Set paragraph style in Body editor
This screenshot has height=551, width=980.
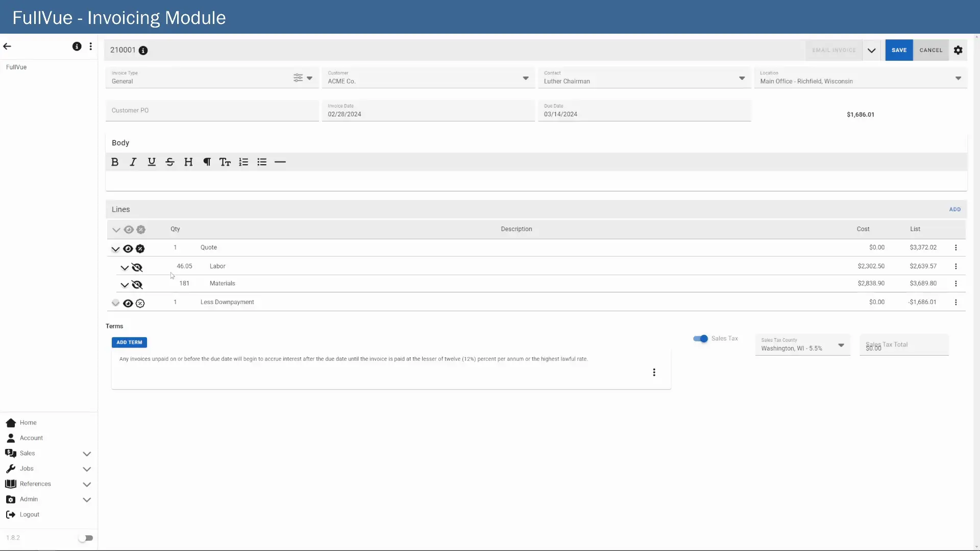[x=207, y=162]
